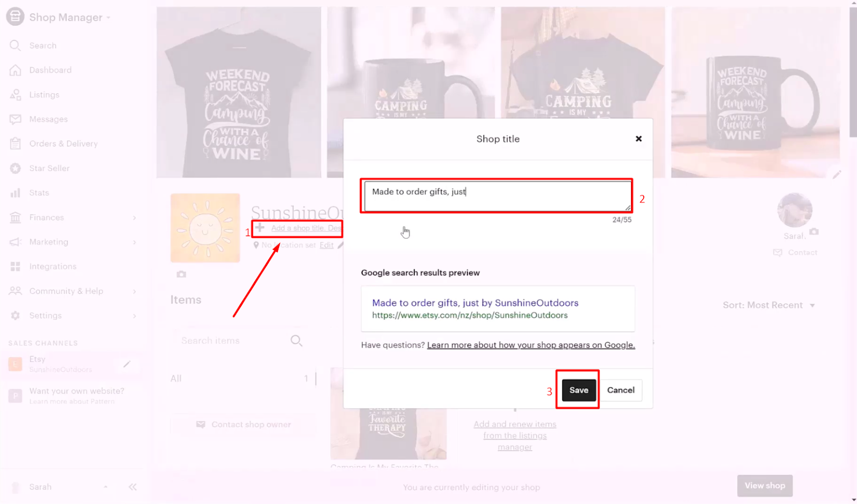Click the Stats bar chart icon
The image size is (857, 504).
(15, 193)
